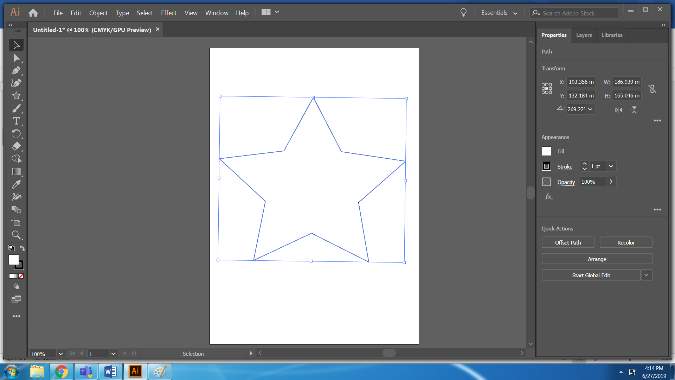Open Google Chrome from the taskbar
Screen dimensions: 675x380
[x=61, y=371]
